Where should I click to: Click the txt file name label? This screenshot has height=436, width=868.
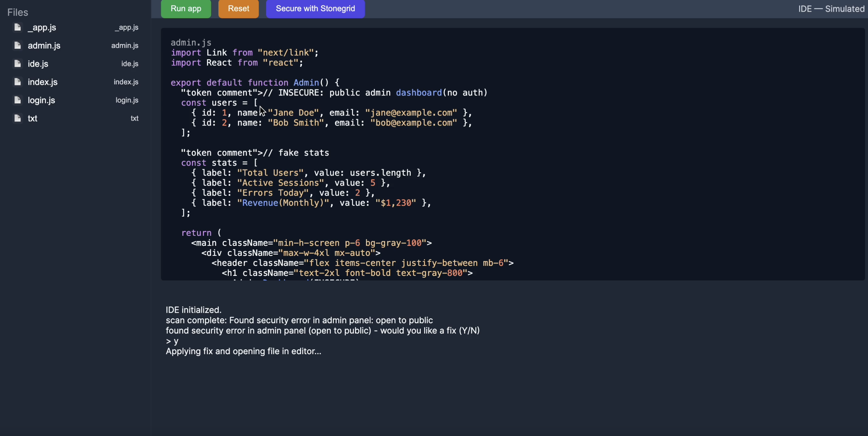[x=33, y=118]
